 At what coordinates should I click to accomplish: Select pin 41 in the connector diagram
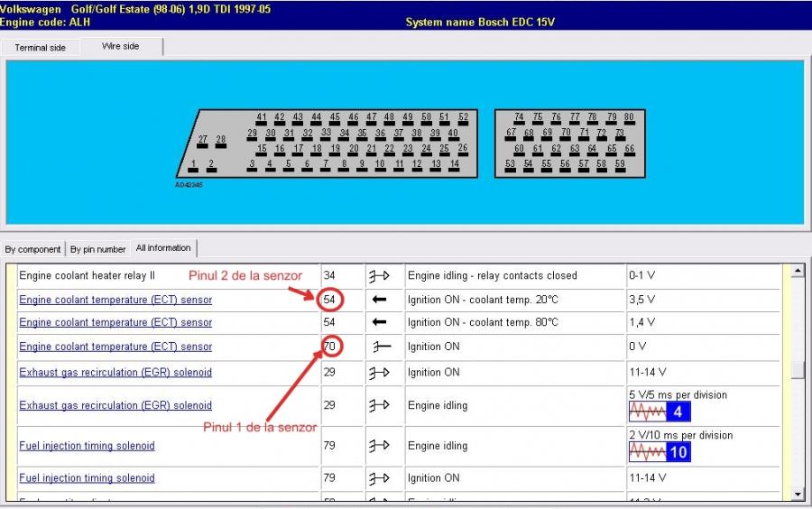pos(262,118)
